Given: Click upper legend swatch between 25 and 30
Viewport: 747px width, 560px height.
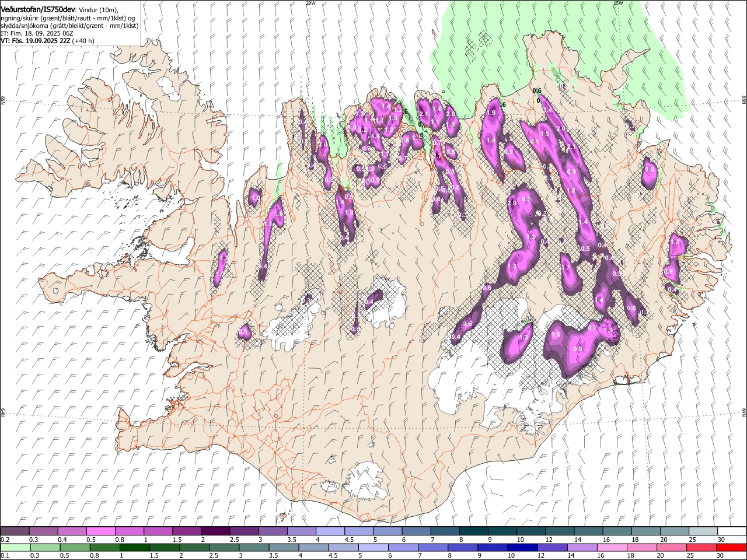Looking at the screenshot, I should point(704,531).
